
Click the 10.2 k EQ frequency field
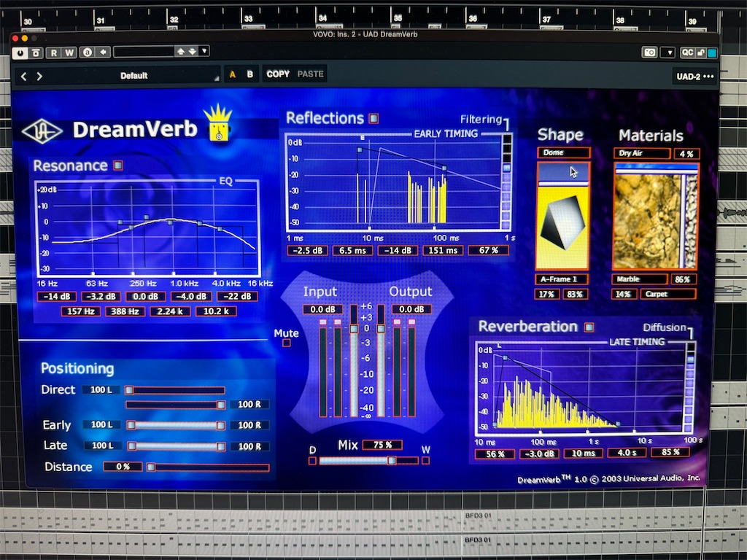[x=216, y=311]
